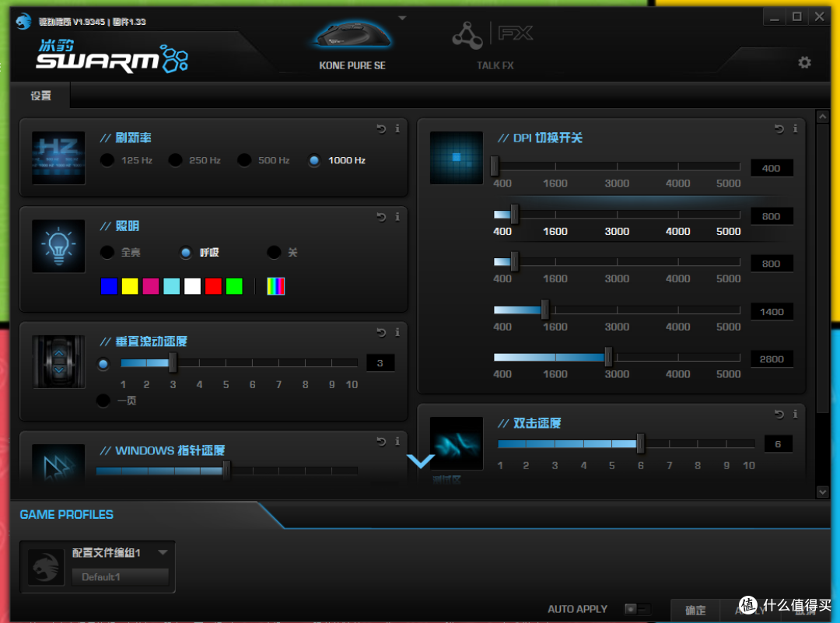Open the rainbow custom color picker
This screenshot has height=623, width=840.
click(276, 286)
